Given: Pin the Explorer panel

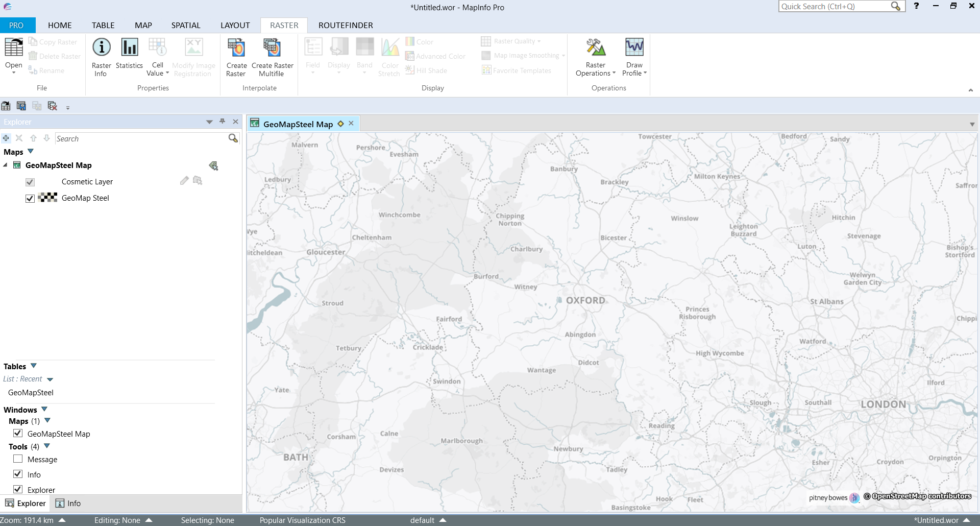Looking at the screenshot, I should (222, 122).
